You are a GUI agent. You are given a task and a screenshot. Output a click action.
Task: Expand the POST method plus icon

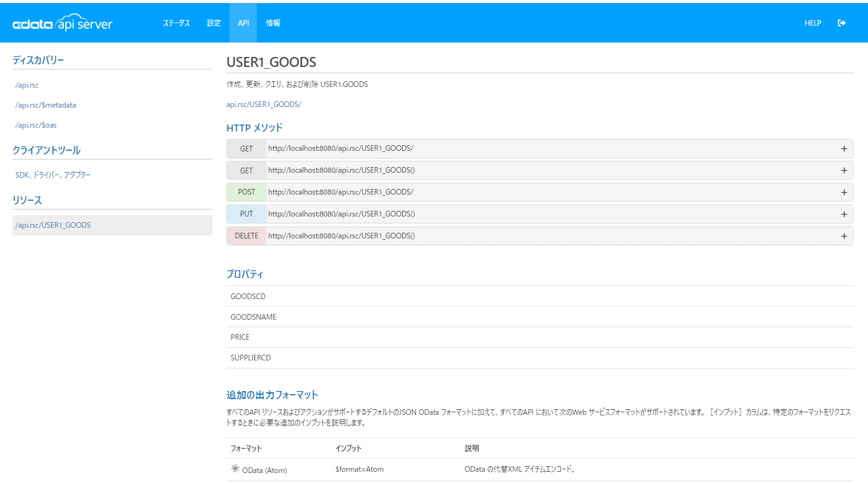844,193
